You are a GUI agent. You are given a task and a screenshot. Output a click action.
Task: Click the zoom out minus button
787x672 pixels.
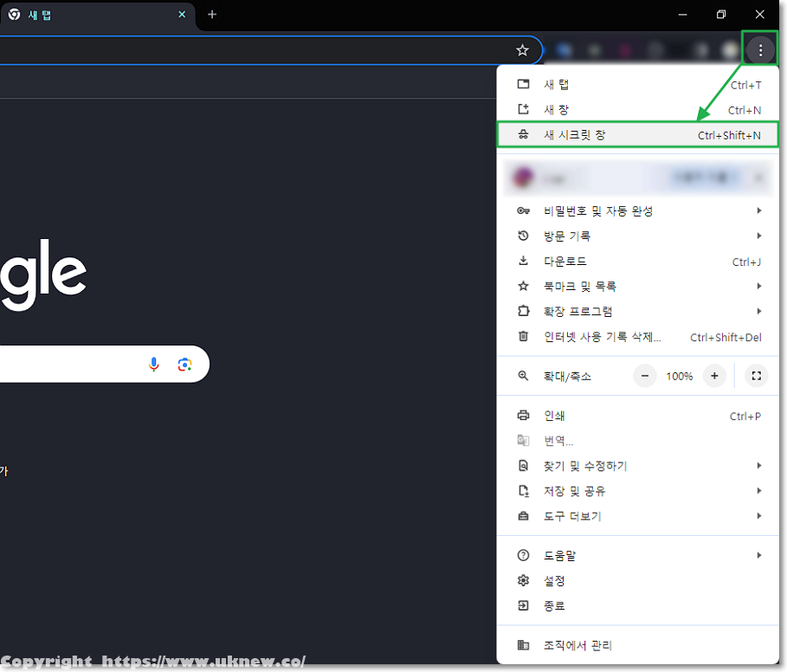tap(645, 376)
